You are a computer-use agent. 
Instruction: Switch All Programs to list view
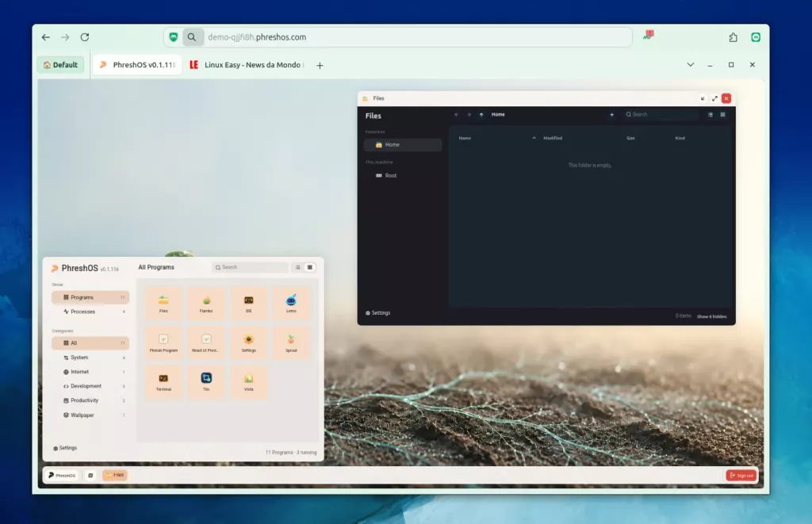(298, 267)
